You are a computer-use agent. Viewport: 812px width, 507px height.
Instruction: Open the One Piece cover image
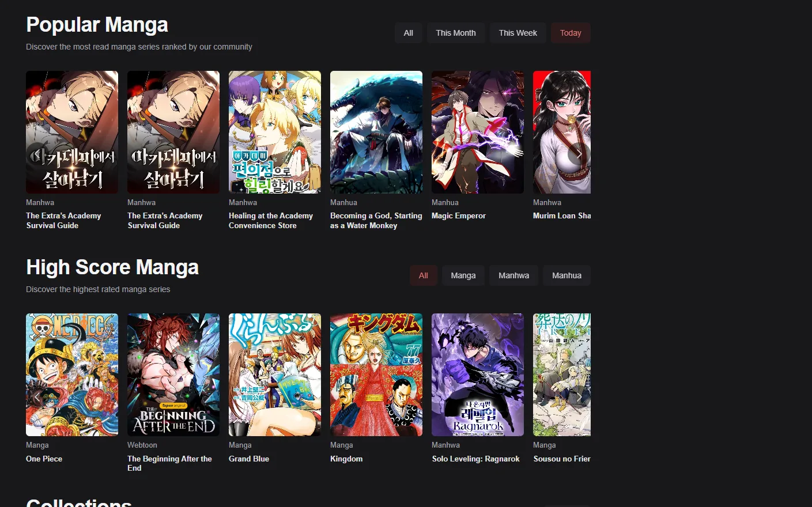tap(72, 374)
